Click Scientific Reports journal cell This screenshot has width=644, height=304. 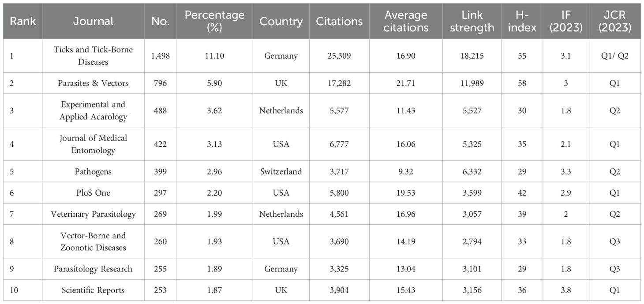93,290
